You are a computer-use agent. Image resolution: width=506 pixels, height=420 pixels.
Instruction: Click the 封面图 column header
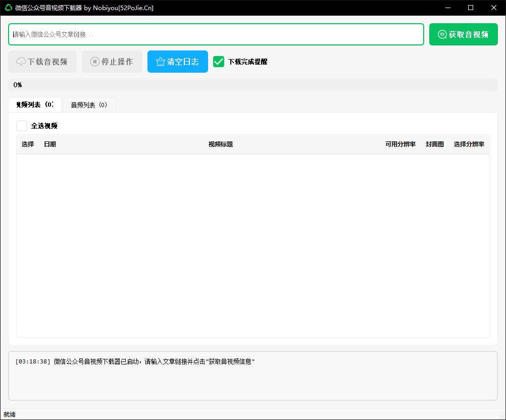pos(435,144)
